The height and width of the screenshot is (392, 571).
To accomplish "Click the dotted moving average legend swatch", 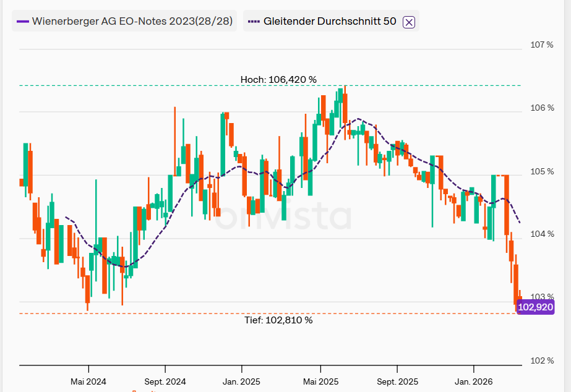I will (254, 22).
